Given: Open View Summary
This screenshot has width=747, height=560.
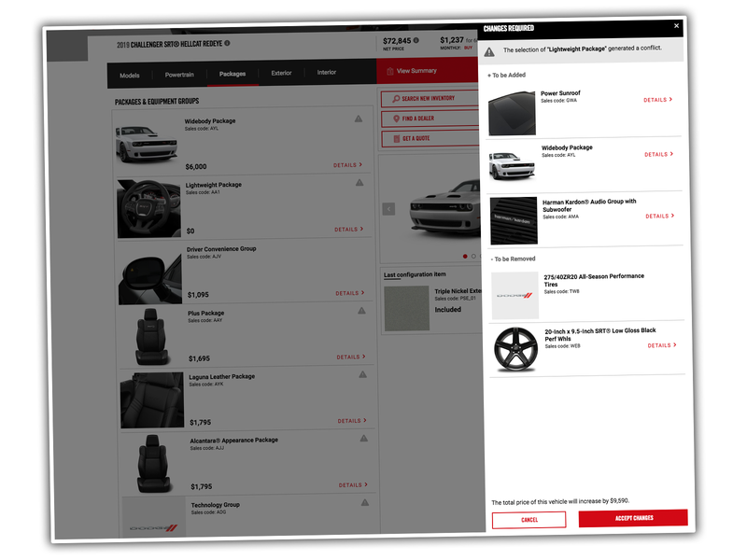Looking at the screenshot, I should 428,71.
